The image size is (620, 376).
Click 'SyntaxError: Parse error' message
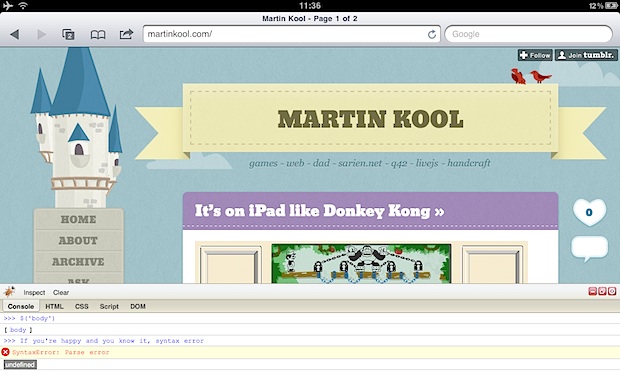pyautogui.click(x=60, y=352)
